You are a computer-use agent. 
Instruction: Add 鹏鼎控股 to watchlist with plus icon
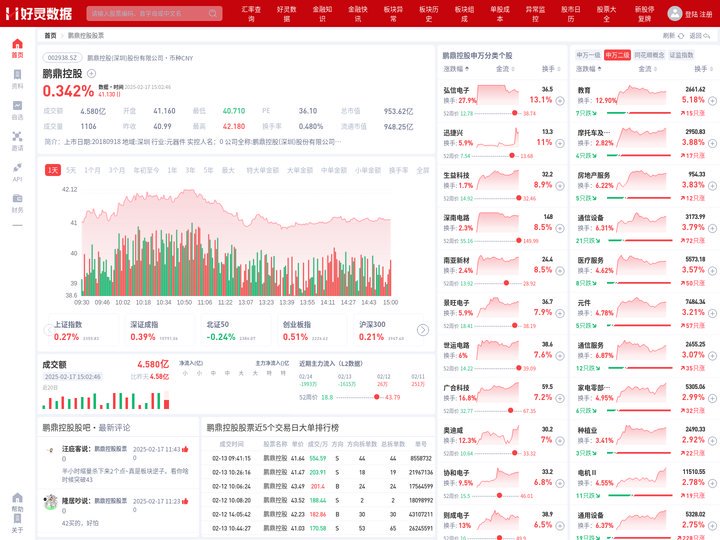click(91, 73)
